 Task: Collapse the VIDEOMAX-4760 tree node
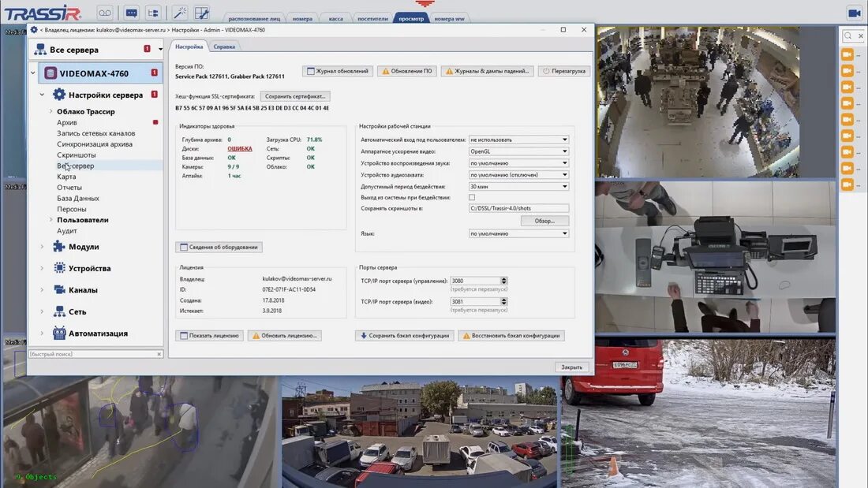pos(32,73)
